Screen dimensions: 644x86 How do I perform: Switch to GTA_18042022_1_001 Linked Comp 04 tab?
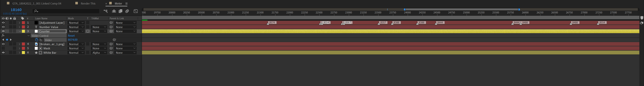pos(37,4)
